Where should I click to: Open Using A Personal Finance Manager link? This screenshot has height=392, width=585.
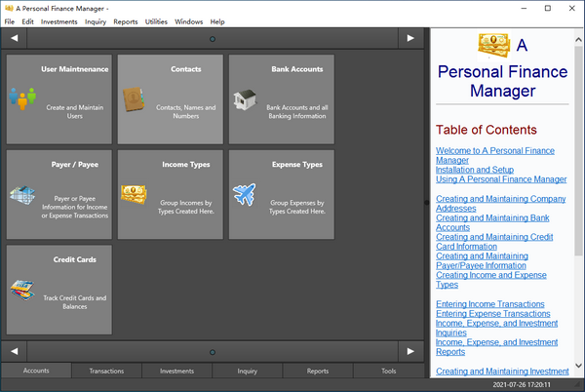pos(501,179)
